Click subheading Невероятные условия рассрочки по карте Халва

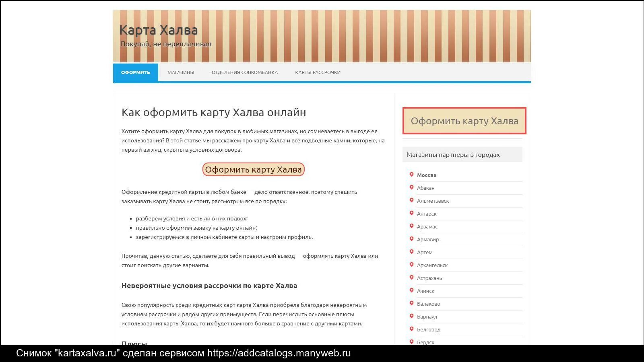tap(209, 286)
